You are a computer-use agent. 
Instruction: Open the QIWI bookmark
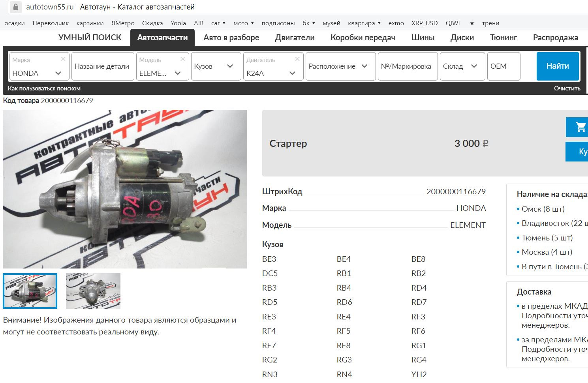coord(453,23)
